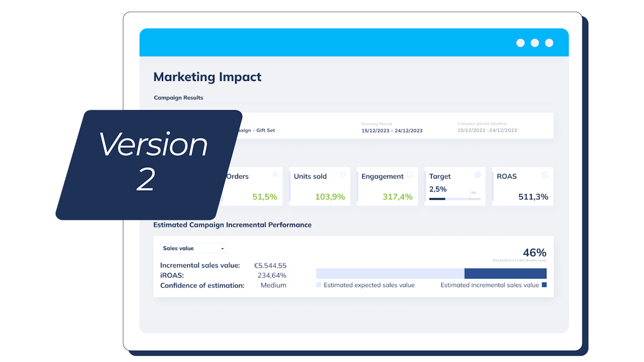Screen dimensions: 644x362
Task: Click the refresh-currency icon on ROAS card
Action: click(545, 175)
